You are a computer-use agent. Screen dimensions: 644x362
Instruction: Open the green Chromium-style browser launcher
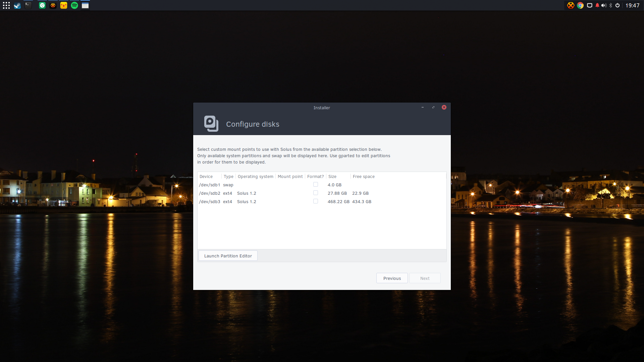pos(42,5)
